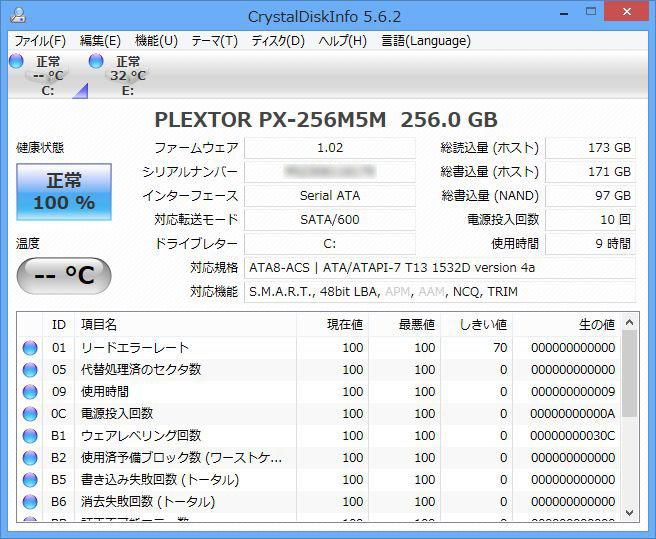Click the status orb for ID 0C row
The height and width of the screenshot is (539, 656).
(x=30, y=414)
